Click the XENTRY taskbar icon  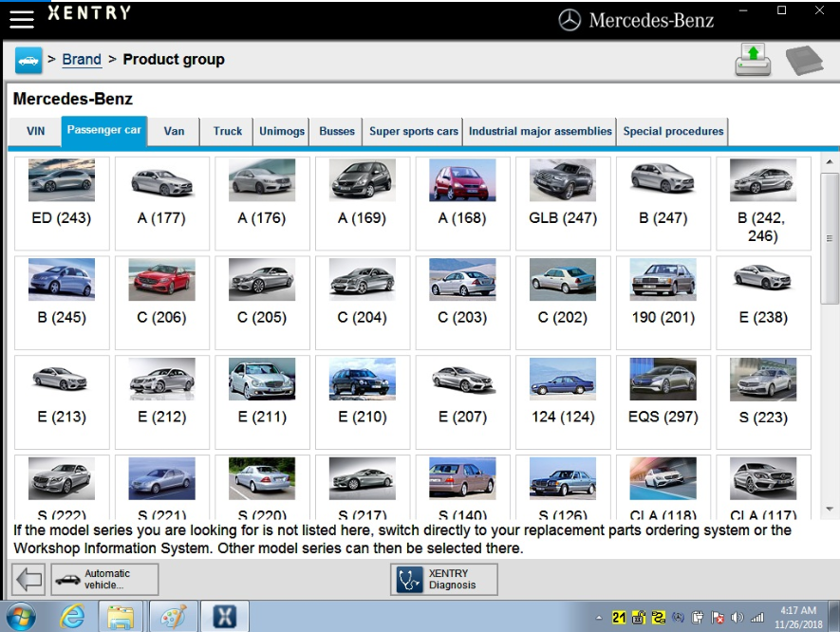pyautogui.click(x=224, y=617)
